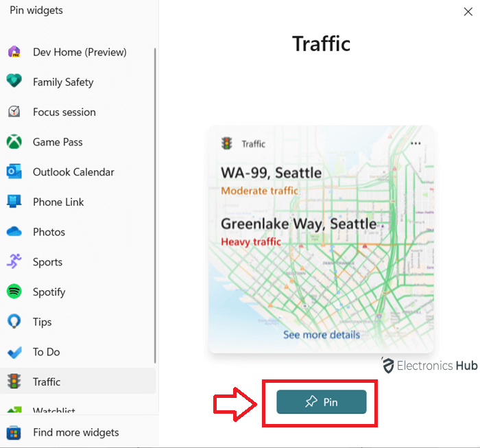Open the Photos cloud icon

(14, 231)
